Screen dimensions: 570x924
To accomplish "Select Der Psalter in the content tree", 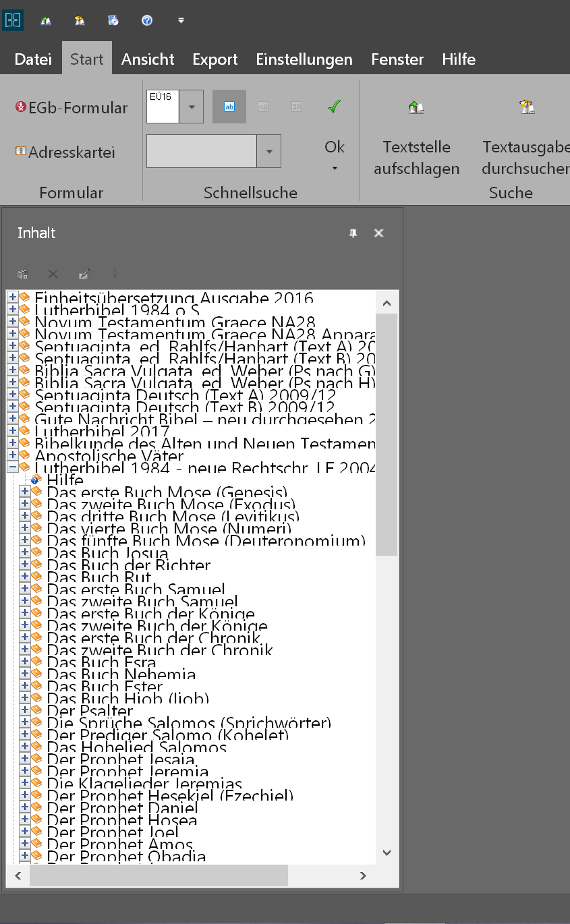I will click(x=89, y=711).
